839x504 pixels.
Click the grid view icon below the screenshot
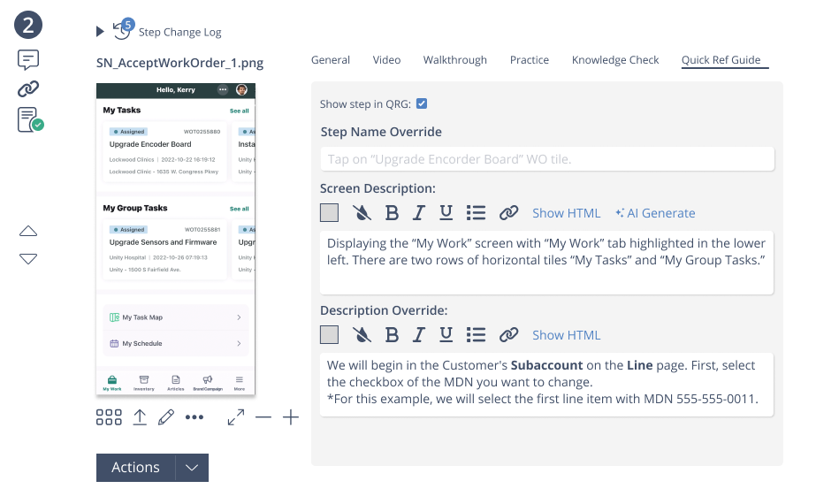(109, 418)
